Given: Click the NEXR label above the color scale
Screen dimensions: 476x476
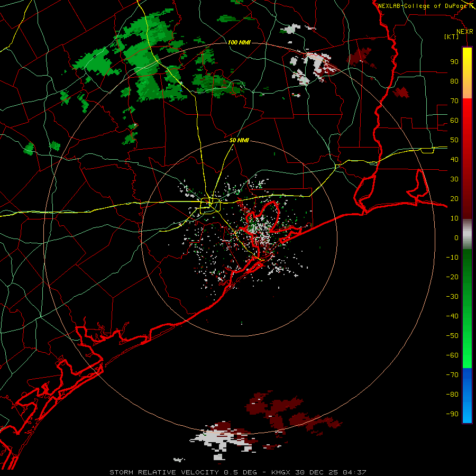Looking at the screenshot, I should 465,32.
